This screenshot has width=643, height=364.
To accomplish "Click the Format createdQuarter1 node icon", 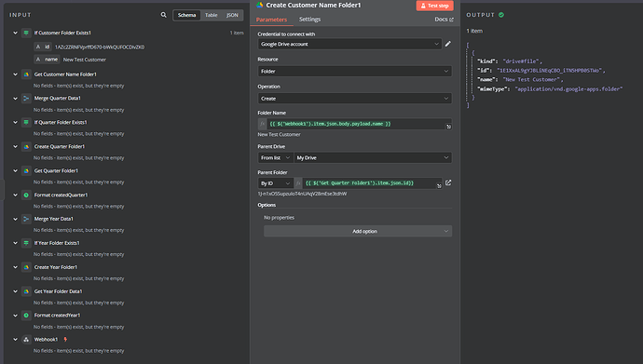I will click(x=26, y=195).
